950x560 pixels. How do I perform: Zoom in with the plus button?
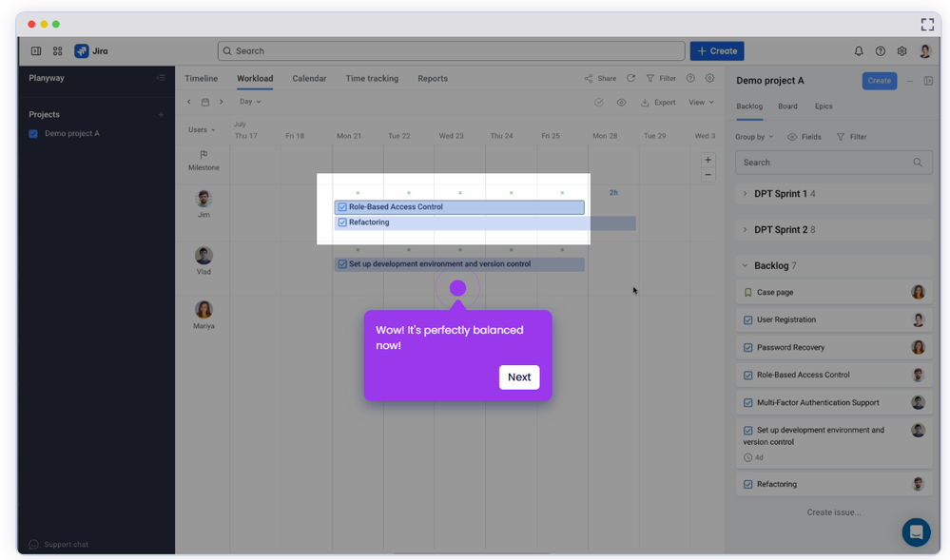[x=708, y=160]
